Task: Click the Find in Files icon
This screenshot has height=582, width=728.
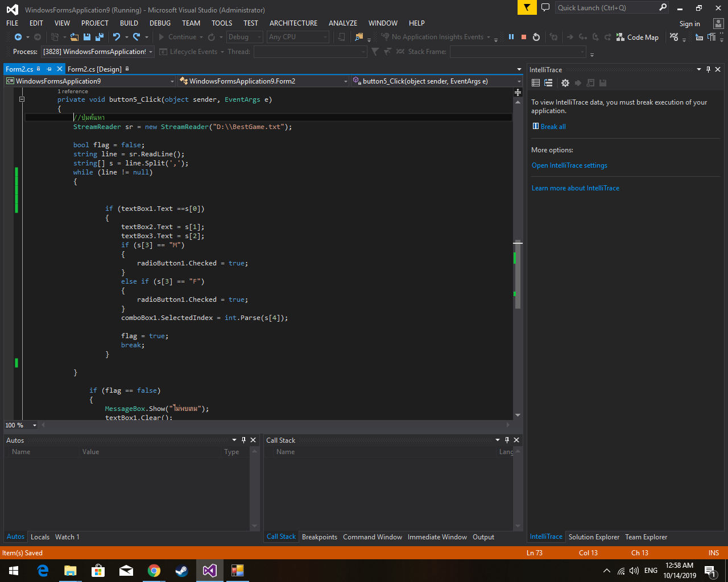Action: coord(359,37)
